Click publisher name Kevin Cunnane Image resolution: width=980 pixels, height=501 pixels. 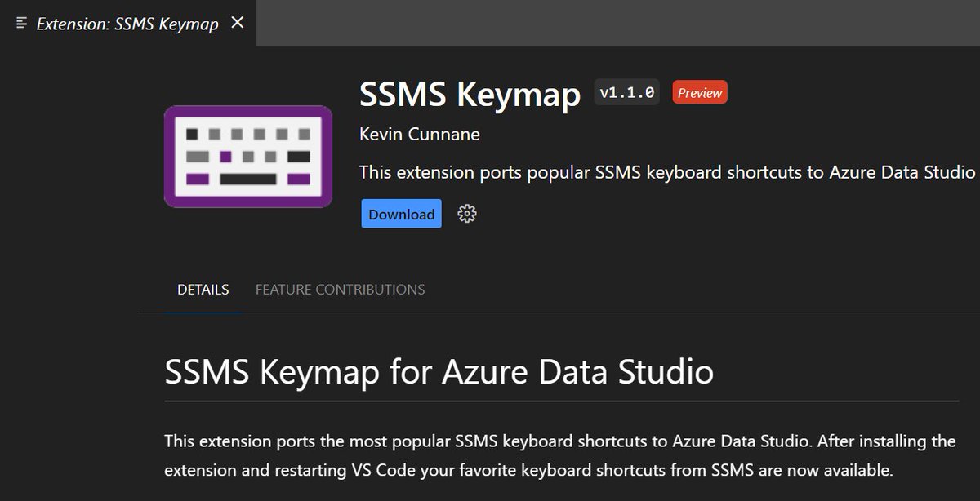420,134
